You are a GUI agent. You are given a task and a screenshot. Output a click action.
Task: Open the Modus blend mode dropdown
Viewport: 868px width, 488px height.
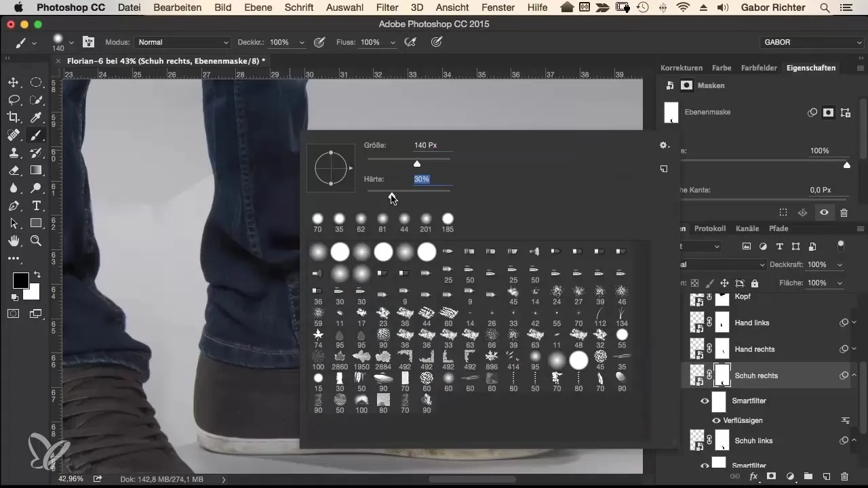(182, 42)
